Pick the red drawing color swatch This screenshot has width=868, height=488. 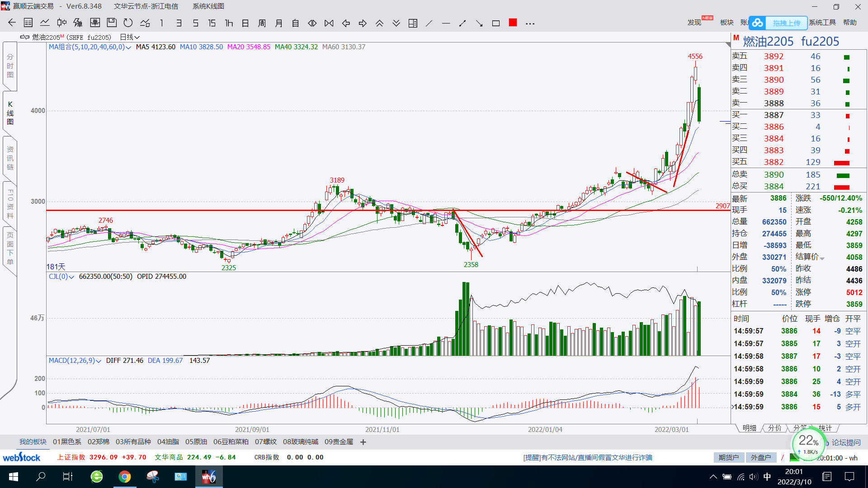513,23
